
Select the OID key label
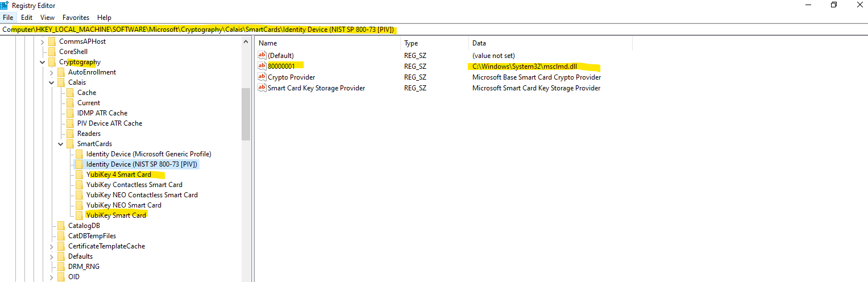pos(74,277)
